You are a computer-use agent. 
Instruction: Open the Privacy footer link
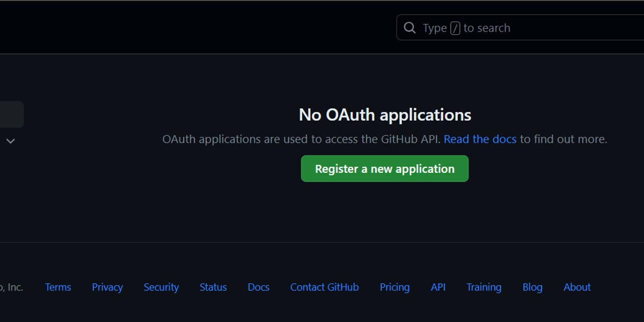(107, 287)
